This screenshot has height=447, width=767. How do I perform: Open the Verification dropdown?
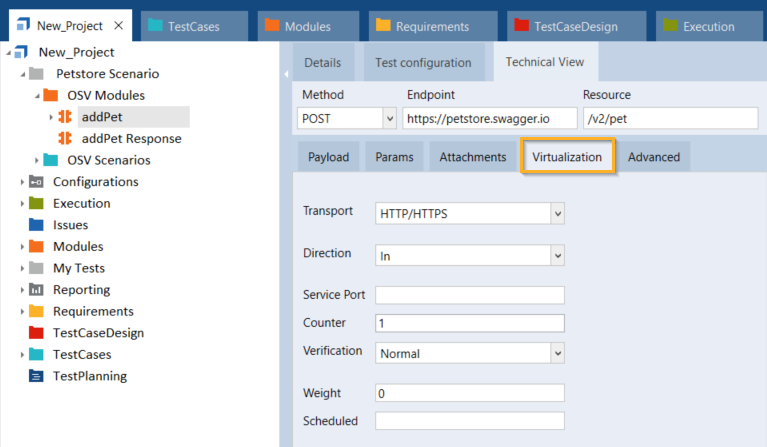557,353
